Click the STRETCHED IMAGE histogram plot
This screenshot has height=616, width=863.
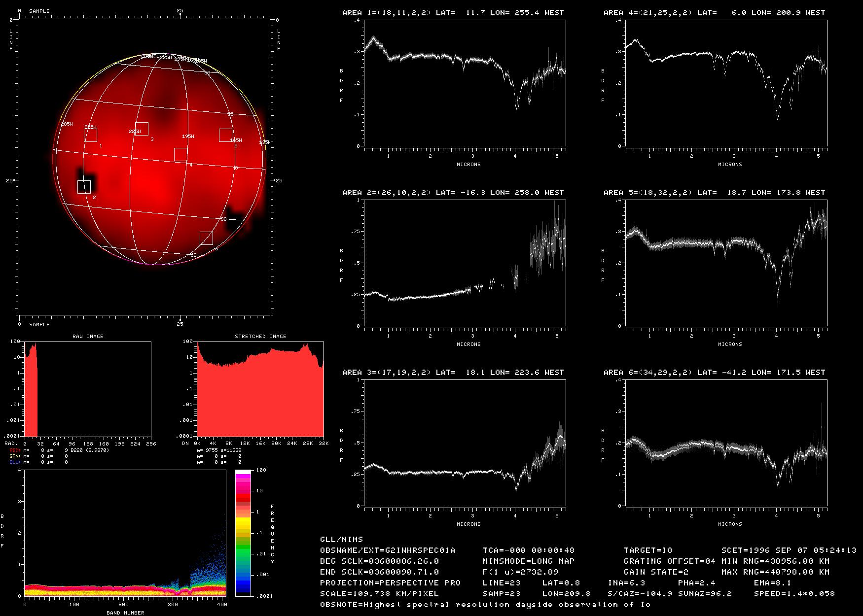pos(260,389)
